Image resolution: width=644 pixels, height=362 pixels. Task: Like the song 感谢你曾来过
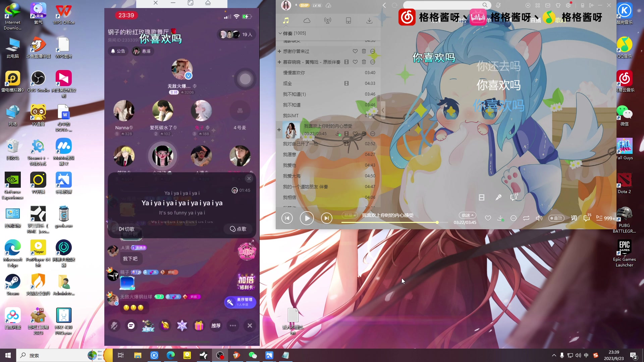pos(355,51)
